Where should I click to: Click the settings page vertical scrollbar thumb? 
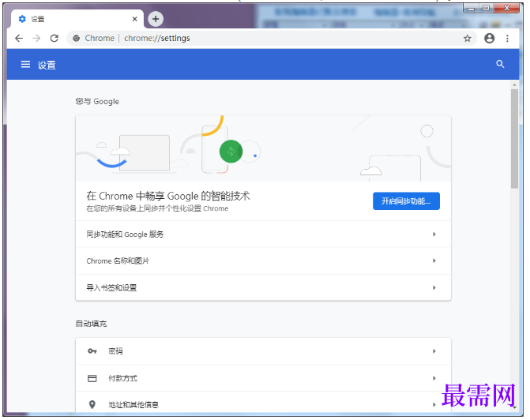(x=514, y=138)
